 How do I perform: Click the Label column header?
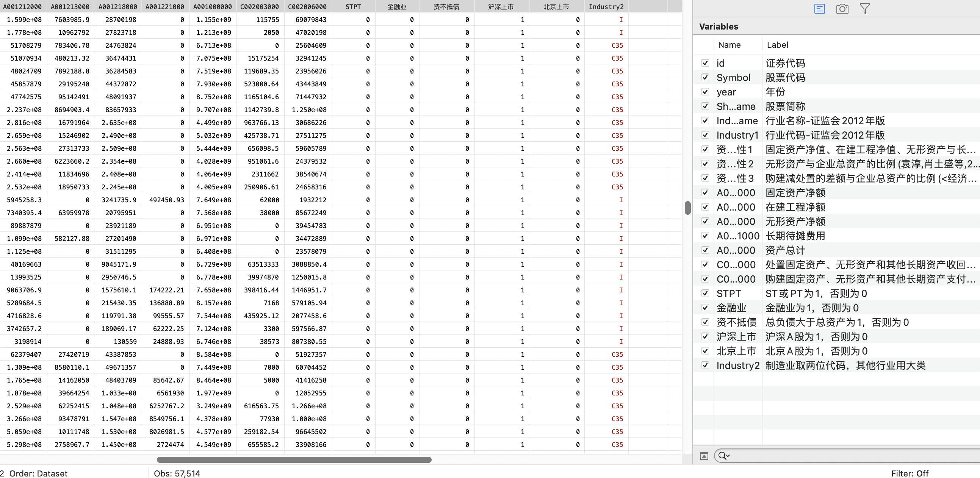point(777,45)
